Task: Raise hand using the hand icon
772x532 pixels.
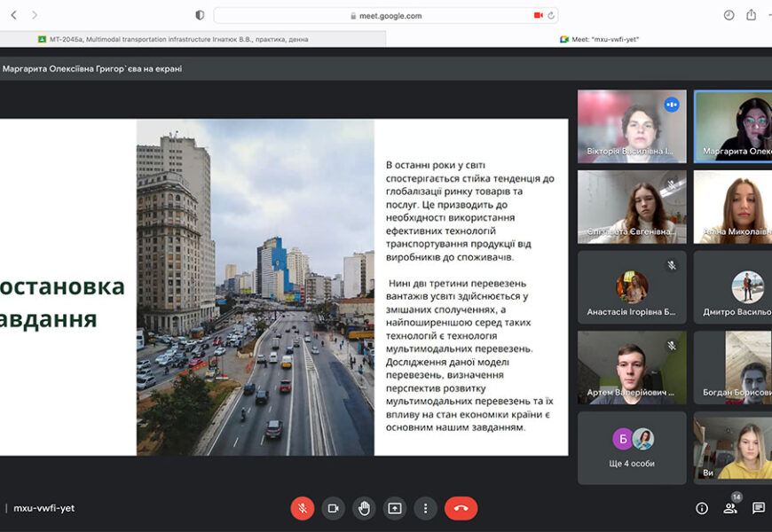Action: (x=364, y=508)
